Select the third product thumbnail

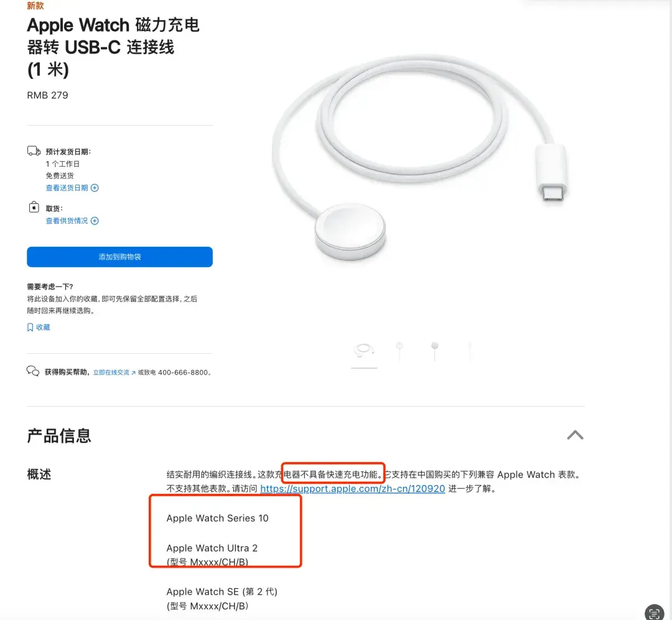tap(434, 351)
